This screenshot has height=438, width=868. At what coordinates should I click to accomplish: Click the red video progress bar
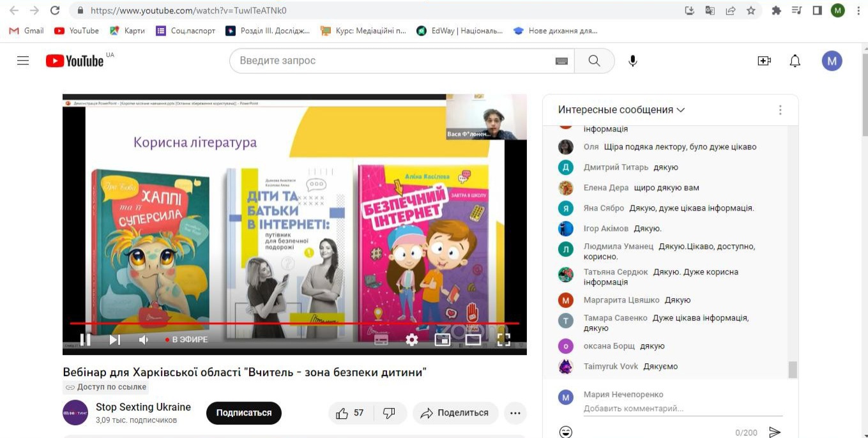click(294, 324)
